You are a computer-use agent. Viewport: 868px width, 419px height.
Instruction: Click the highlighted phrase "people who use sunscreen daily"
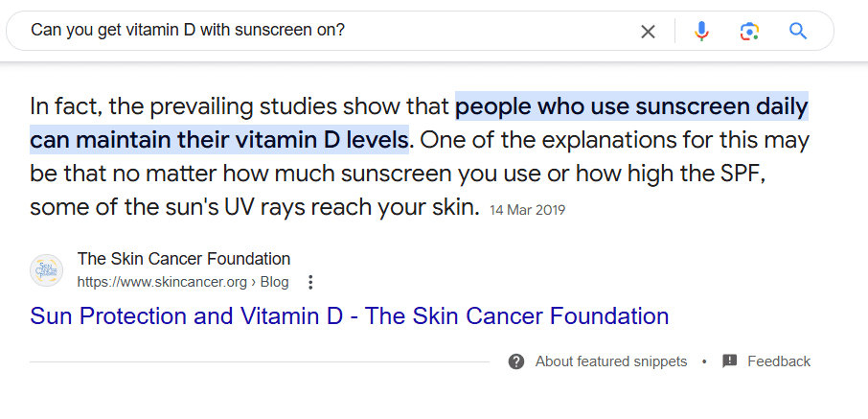click(631, 105)
